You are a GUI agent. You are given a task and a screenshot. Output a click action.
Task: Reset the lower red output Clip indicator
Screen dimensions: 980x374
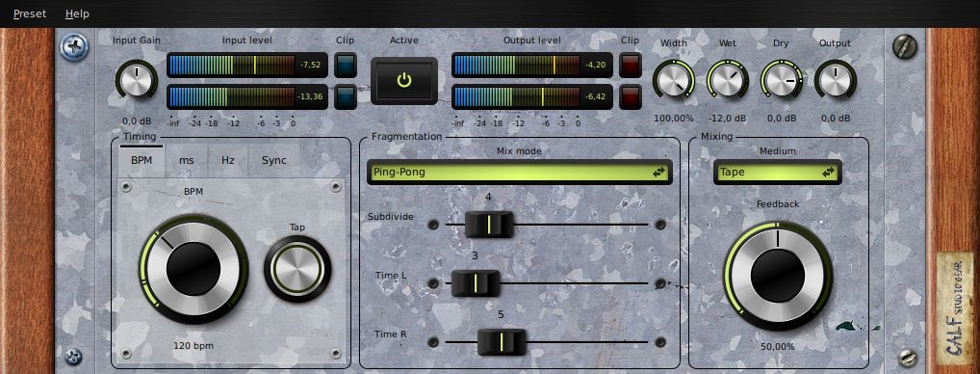(x=630, y=97)
